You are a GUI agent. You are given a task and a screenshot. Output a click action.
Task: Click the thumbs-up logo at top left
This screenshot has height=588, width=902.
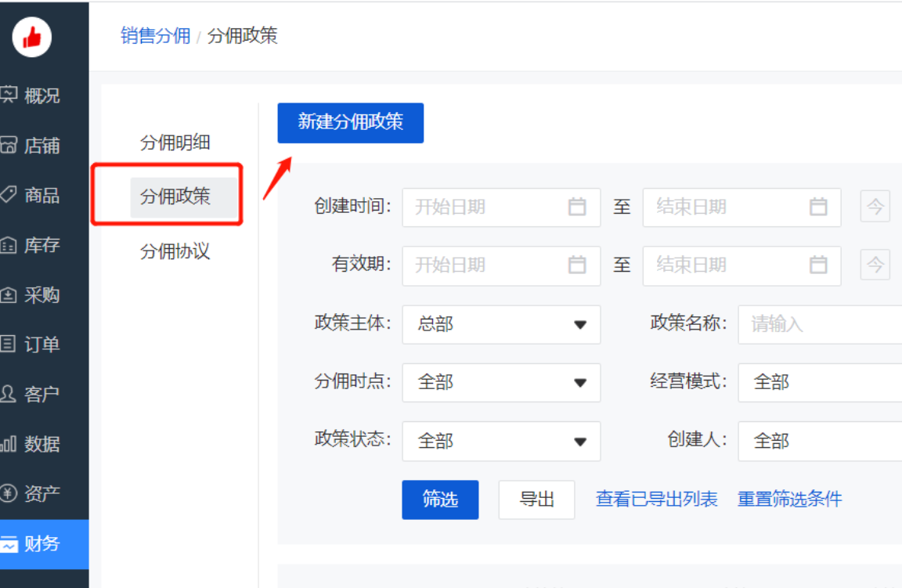(32, 37)
